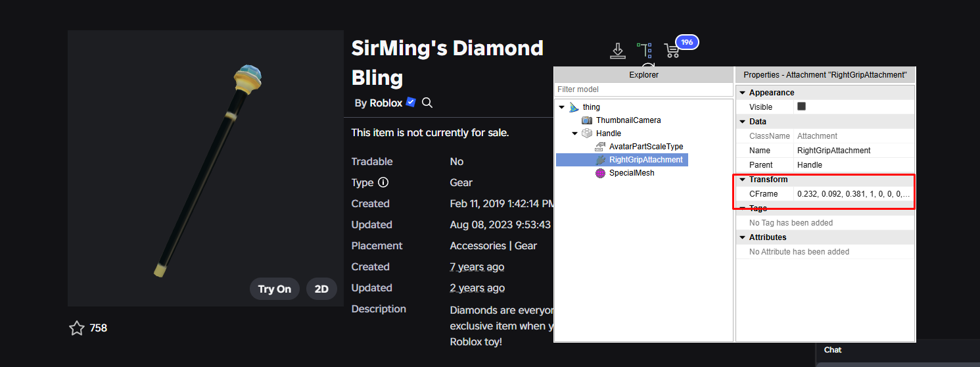Click the CFrame value field
Screen dimensions: 980x367
pyautogui.click(x=853, y=194)
